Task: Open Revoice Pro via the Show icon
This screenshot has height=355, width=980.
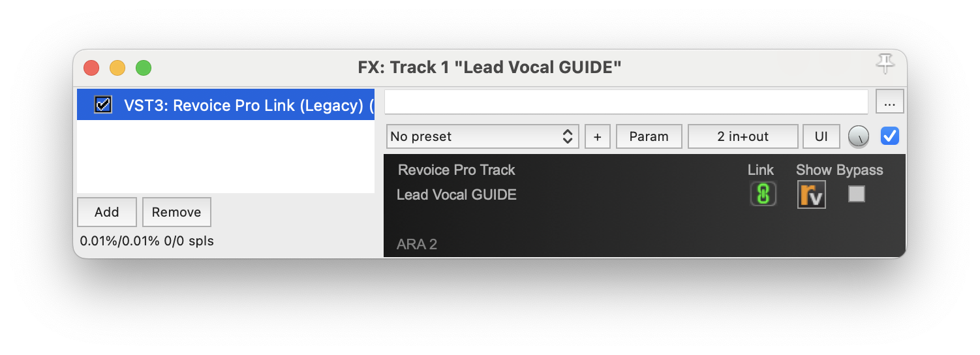Action: (x=811, y=194)
